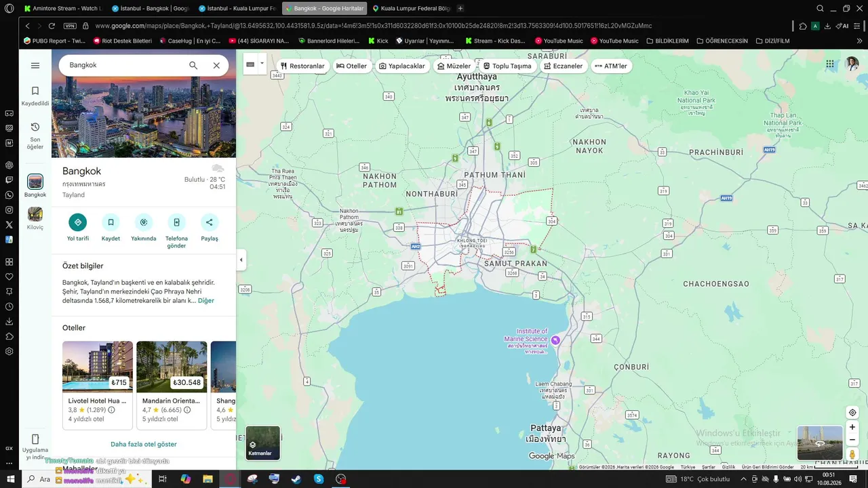This screenshot has width=868, height=488.
Task: Open the browser downloads icon
Action: (x=827, y=26)
